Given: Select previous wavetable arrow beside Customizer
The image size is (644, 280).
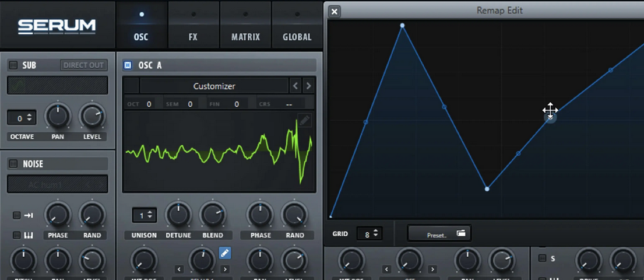Looking at the screenshot, I should [x=295, y=86].
